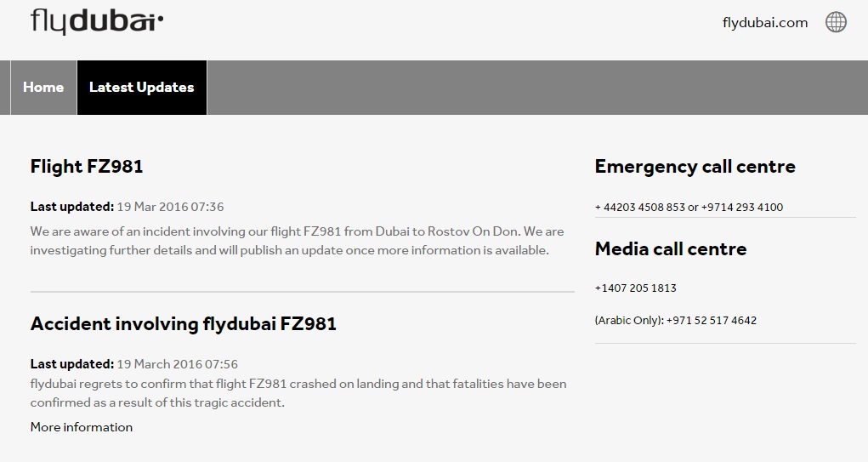Select the Latest Updates tab
868x462 pixels.
(141, 87)
